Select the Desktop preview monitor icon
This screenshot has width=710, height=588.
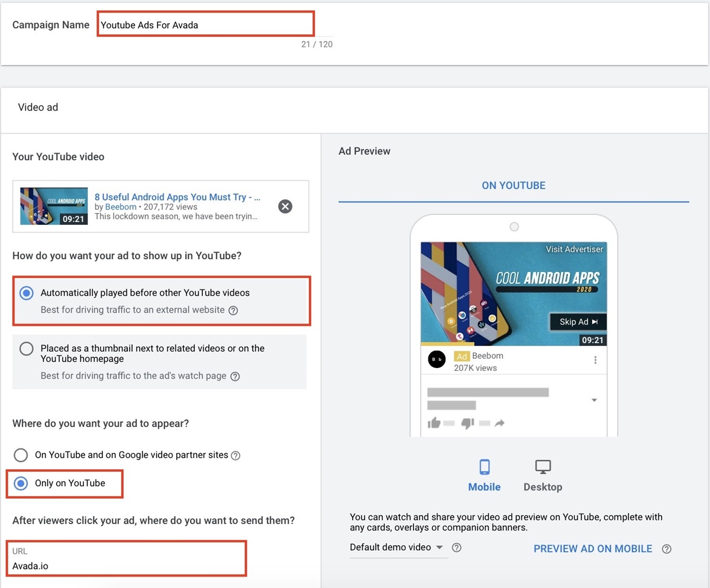[x=543, y=467]
